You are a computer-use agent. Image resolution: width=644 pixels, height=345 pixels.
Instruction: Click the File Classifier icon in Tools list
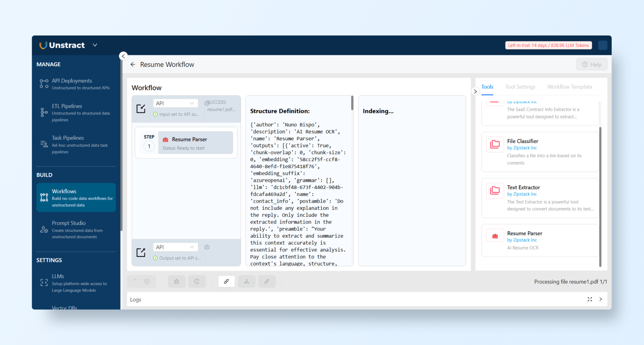pos(495,144)
